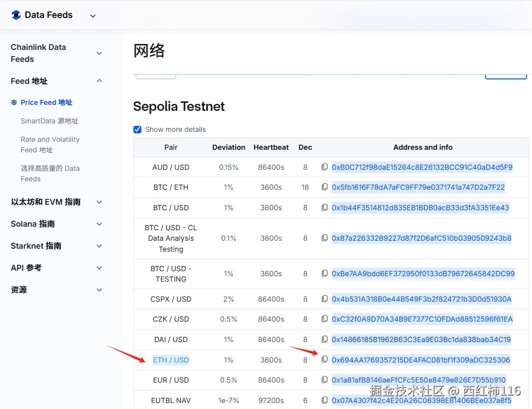Open the Data Feeds header dropdown chevron
The image size is (532, 409).
92,16
